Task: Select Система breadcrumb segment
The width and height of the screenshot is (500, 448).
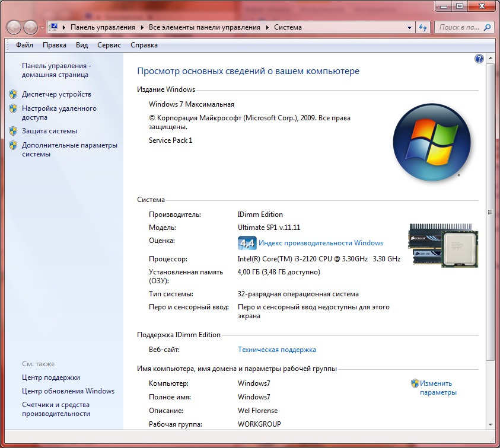Action: point(288,27)
